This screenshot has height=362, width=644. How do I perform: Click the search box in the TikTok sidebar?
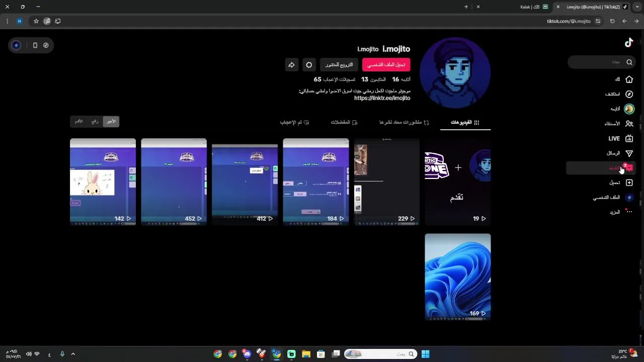[x=602, y=62]
